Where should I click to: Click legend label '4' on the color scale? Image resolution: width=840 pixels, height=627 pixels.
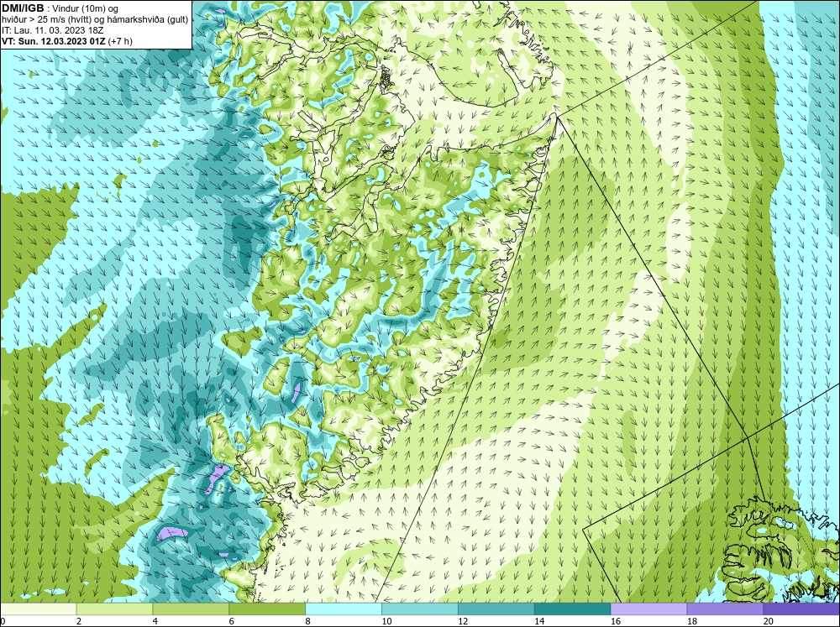tap(155, 621)
